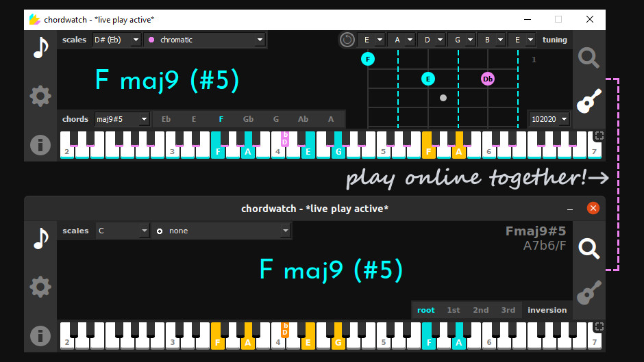Image resolution: width=644 pixels, height=362 pixels.
Task: Expand the piano in top window
Action: pyautogui.click(x=599, y=136)
